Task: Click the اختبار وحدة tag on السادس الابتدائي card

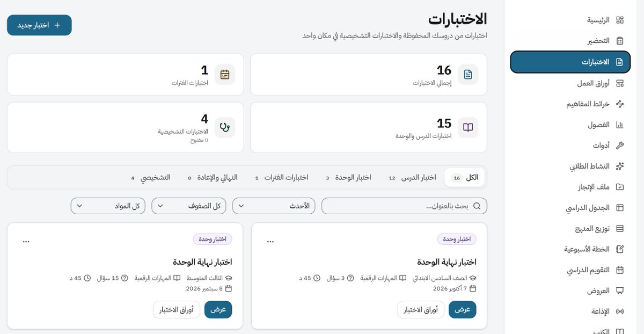Action: point(457,239)
